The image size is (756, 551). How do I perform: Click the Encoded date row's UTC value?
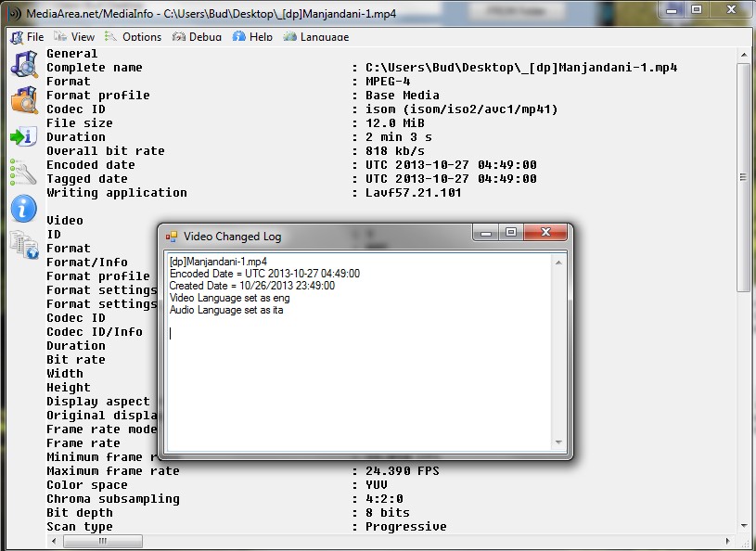[451, 165]
